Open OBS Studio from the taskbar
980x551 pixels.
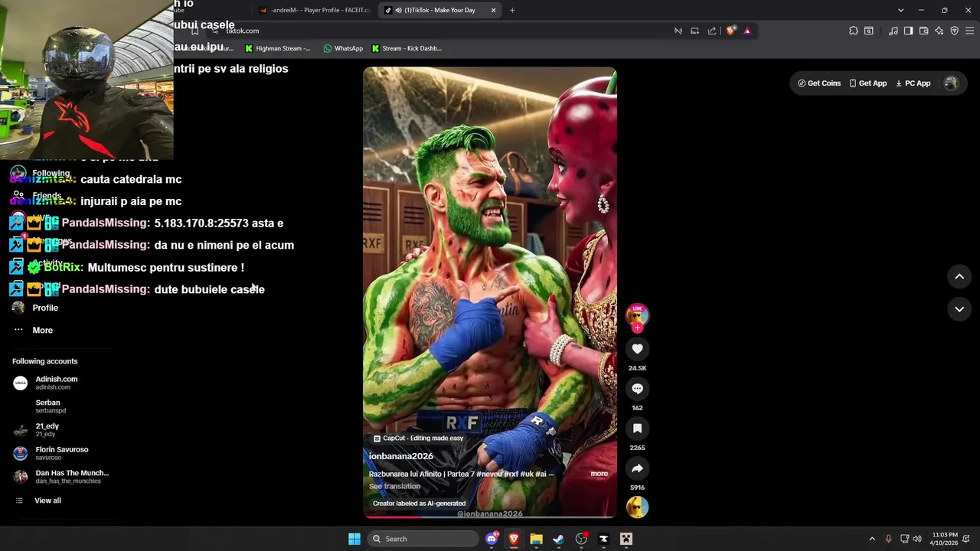[581, 539]
